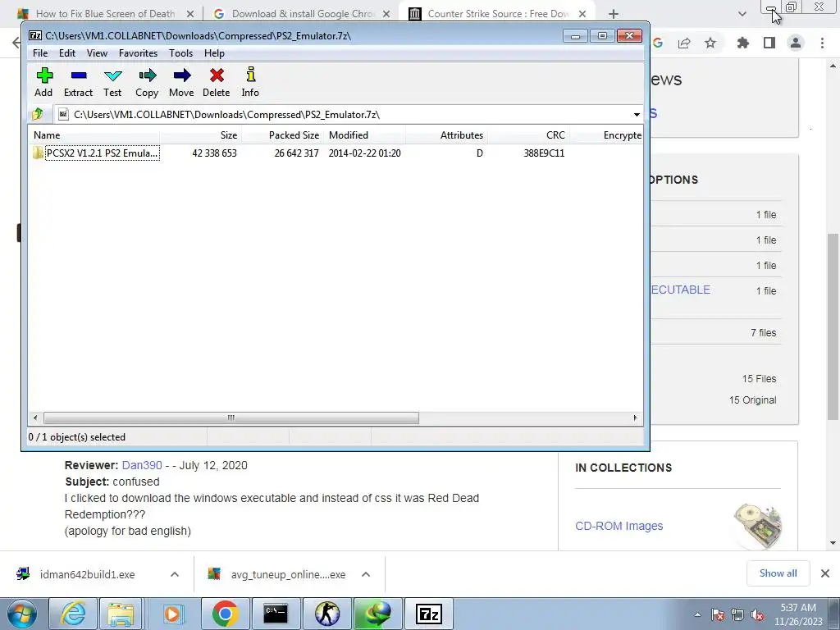This screenshot has height=630, width=840.
Task: Click the red Delete icon
Action: pos(217,82)
